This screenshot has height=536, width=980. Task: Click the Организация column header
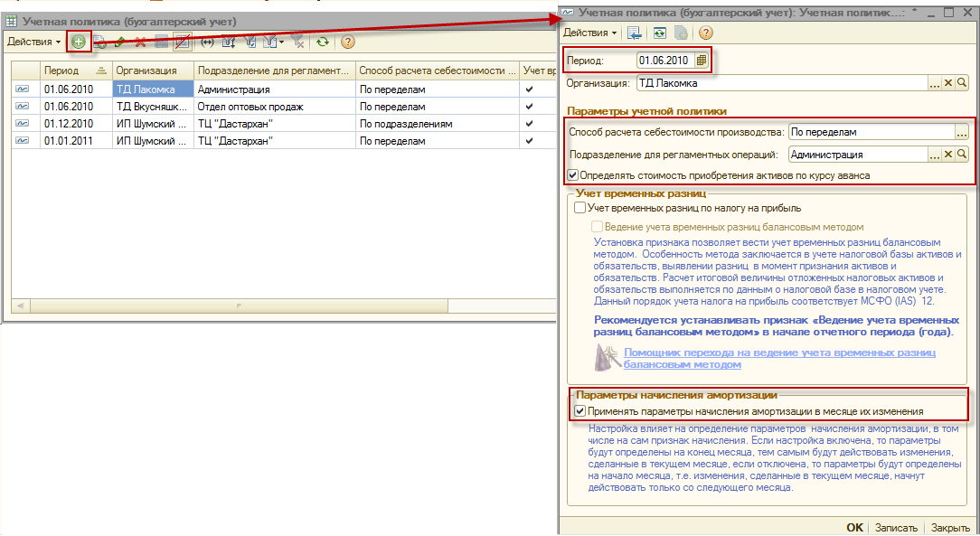click(151, 71)
